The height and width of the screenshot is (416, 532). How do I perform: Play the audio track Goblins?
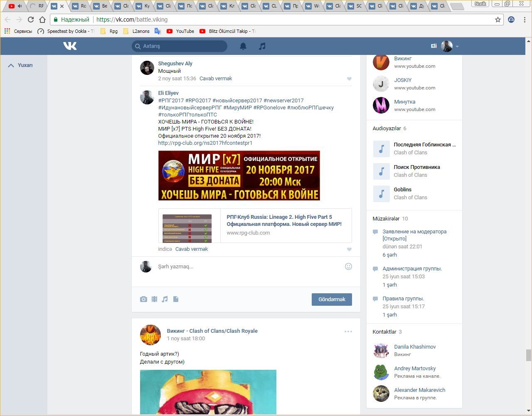[x=381, y=193]
